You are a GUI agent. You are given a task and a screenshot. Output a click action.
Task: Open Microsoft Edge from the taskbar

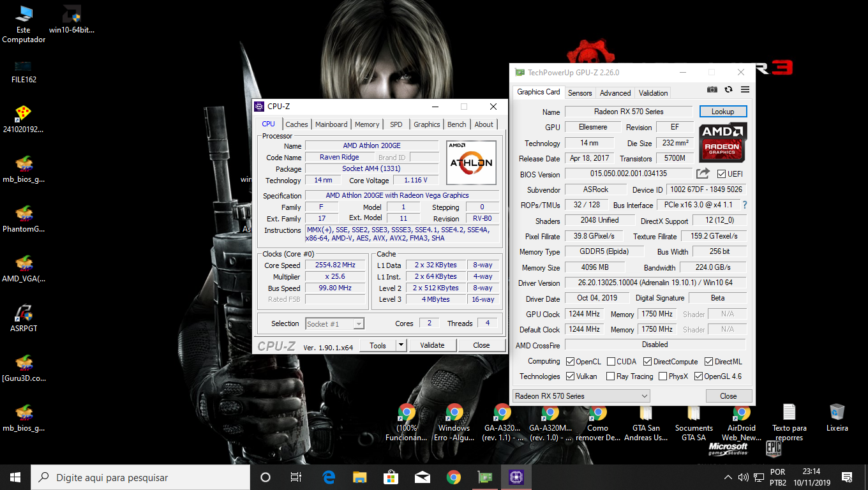329,477
